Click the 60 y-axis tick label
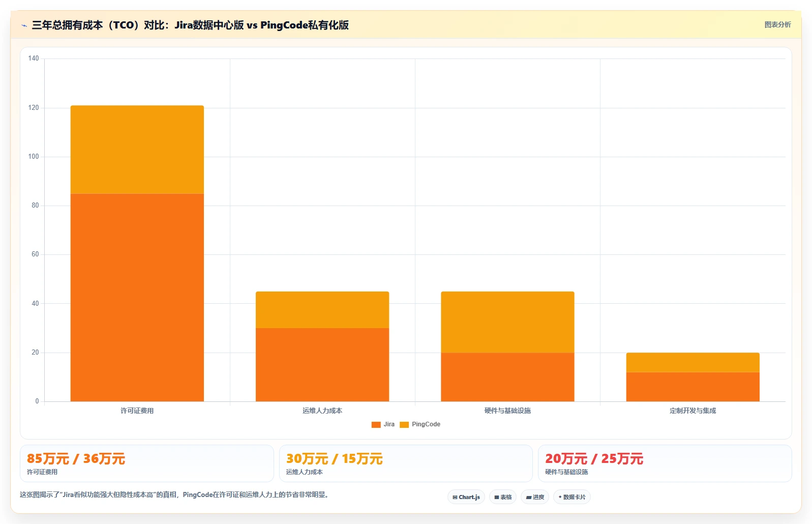The width and height of the screenshot is (812, 524). point(35,254)
